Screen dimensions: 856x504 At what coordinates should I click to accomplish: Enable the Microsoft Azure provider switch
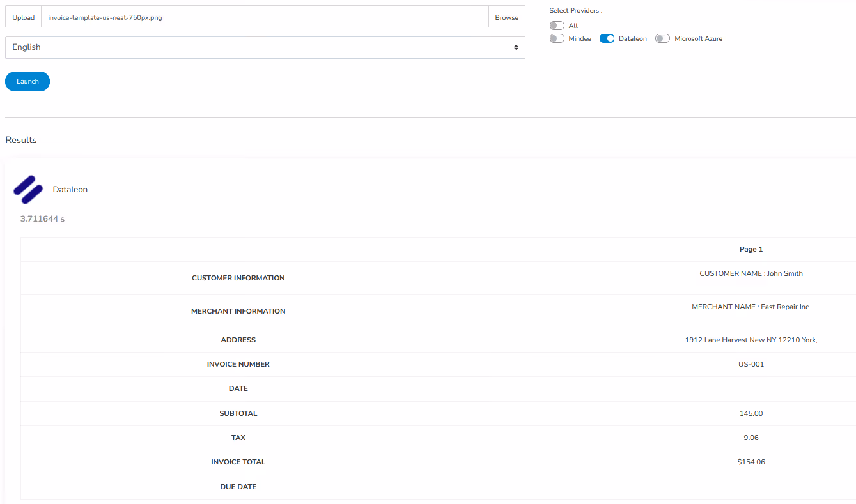tap(662, 38)
